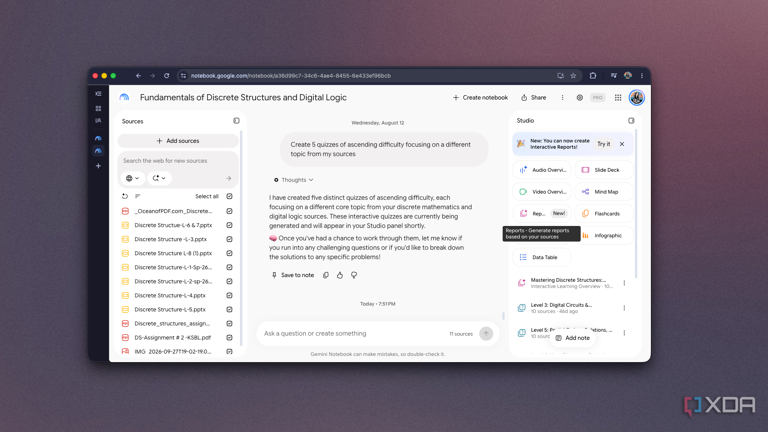Open the Google account avatar
The image size is (768, 432).
click(x=637, y=97)
